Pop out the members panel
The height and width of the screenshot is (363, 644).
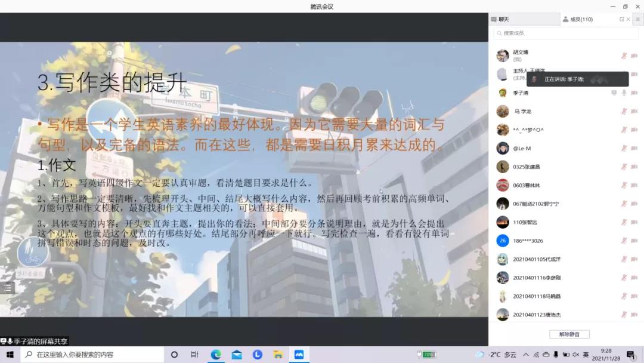click(621, 20)
